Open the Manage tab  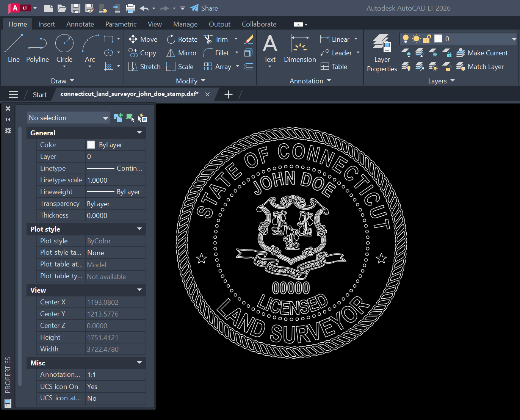click(x=185, y=24)
